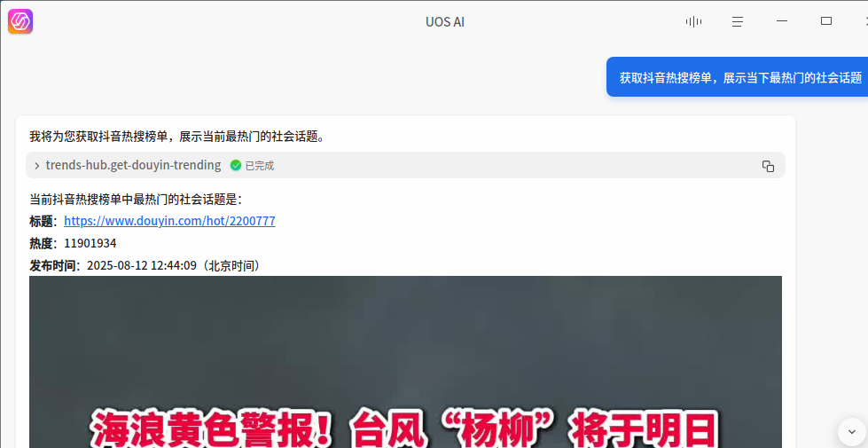
Task: Click the UOS AI window title
Action: [444, 22]
